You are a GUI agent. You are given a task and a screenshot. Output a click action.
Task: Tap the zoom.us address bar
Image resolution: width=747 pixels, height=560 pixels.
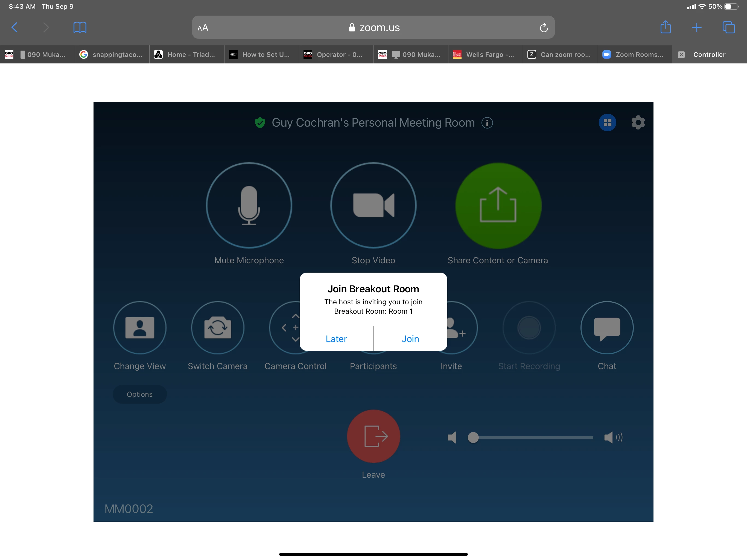(373, 28)
